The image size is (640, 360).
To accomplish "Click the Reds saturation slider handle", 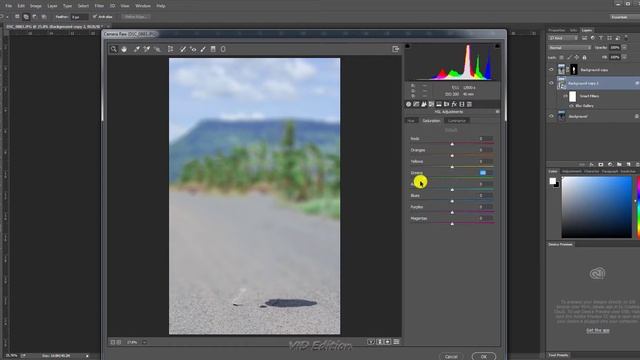I will (x=452, y=144).
